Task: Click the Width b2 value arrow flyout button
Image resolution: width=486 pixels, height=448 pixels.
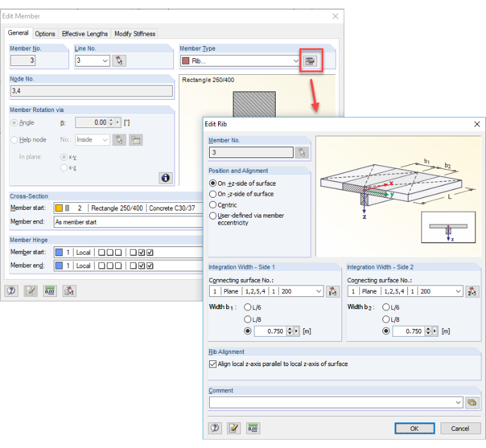Action: [x=435, y=331]
